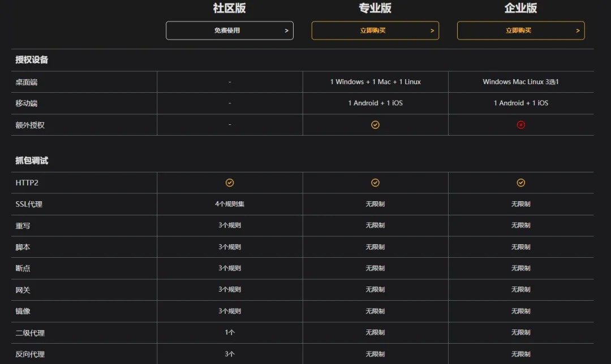
Task: Click the 二级代理 row label
Action: click(x=30, y=333)
